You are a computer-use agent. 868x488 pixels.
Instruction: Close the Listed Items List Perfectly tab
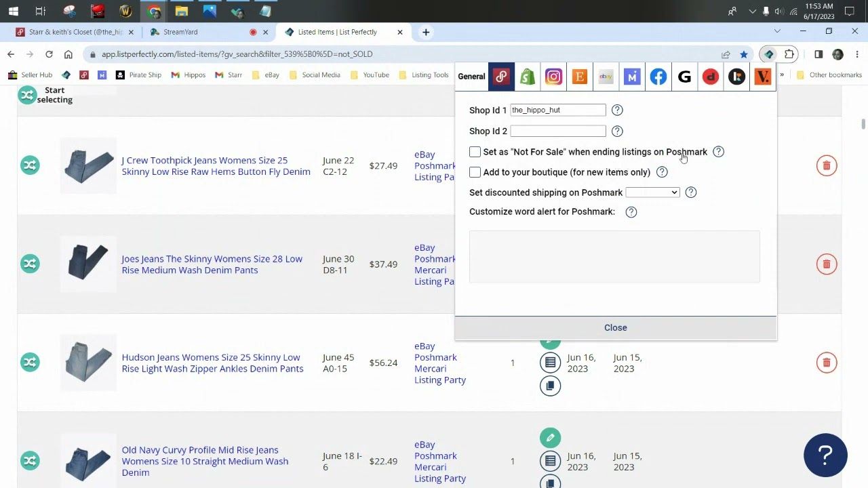click(400, 32)
